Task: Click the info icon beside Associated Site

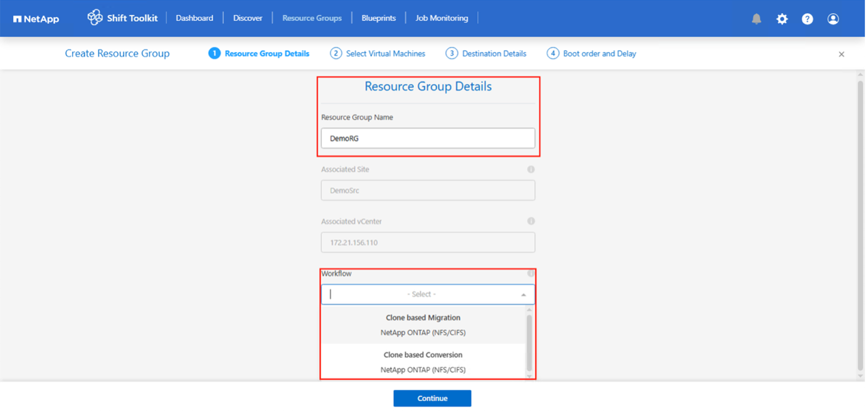Action: click(531, 169)
